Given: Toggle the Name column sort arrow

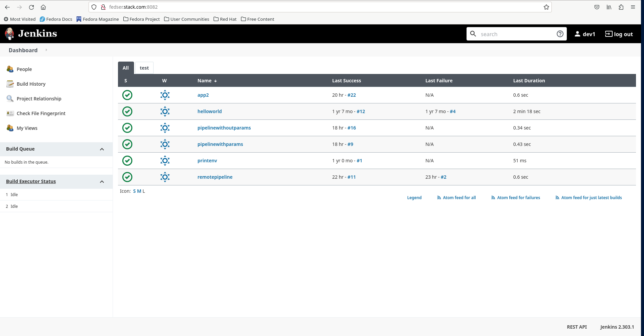Looking at the screenshot, I should 216,81.
